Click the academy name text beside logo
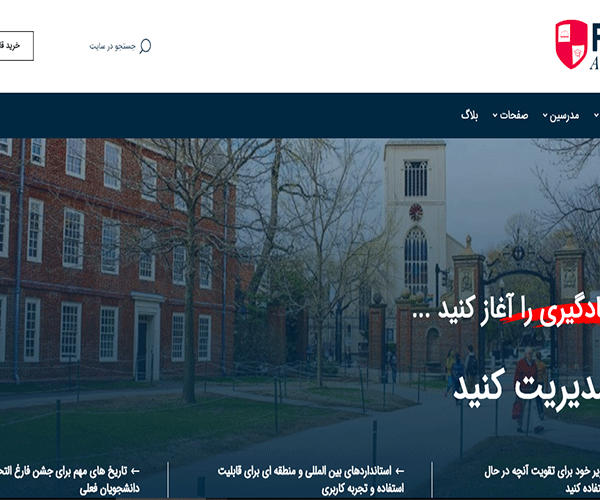The height and width of the screenshot is (500, 600). 592,60
